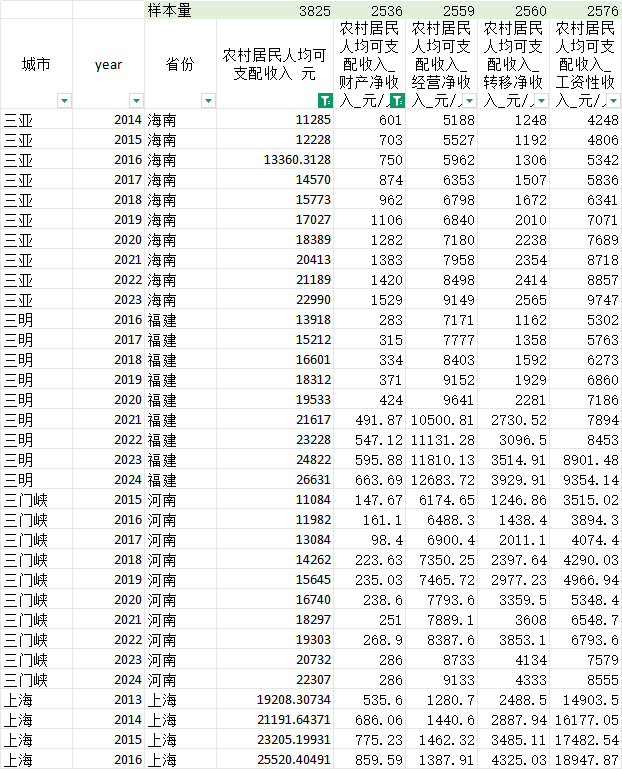Click the 三门峡 cell in the 2015 row
The height and width of the screenshot is (769, 622).
click(37, 500)
